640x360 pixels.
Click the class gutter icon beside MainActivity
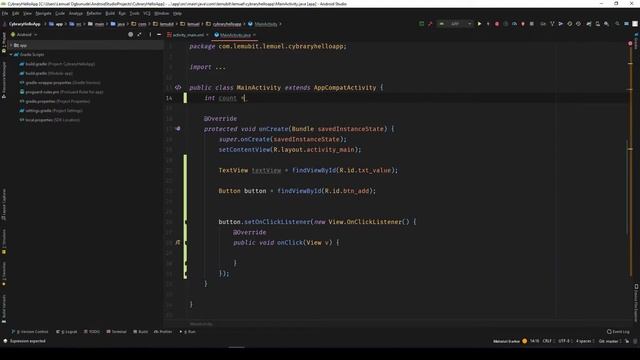point(178,87)
